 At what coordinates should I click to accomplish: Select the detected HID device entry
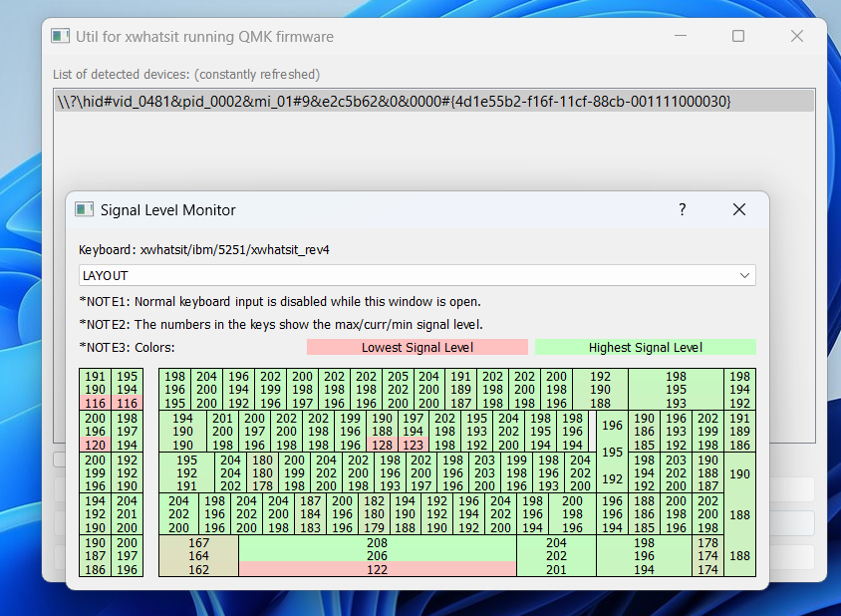(x=433, y=101)
